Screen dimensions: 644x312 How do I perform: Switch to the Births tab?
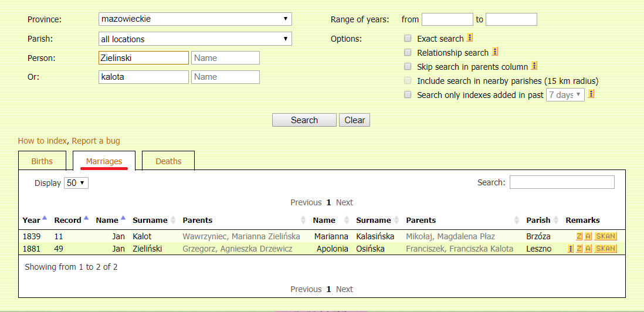click(x=42, y=161)
